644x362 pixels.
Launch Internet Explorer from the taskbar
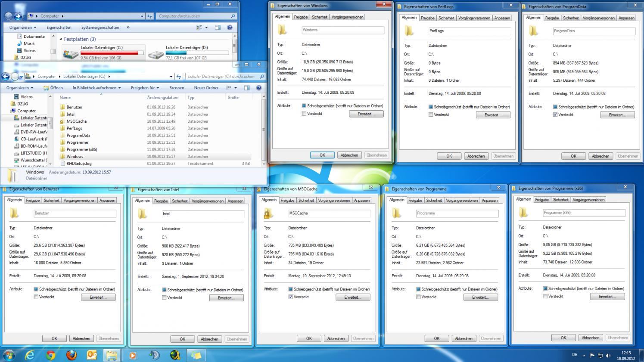(x=30, y=355)
